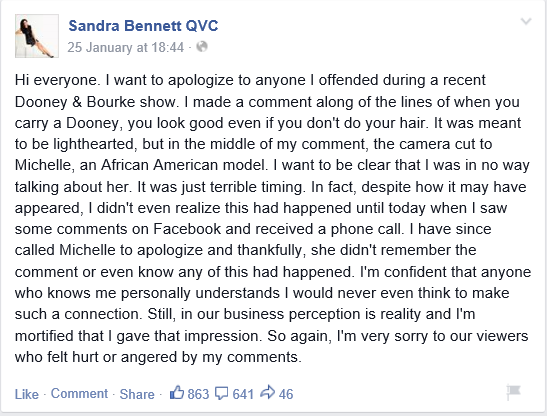Screen dimensions: 547x416
Task: Click the opening words 'Hi everyone' in the post
Action: click(x=56, y=80)
